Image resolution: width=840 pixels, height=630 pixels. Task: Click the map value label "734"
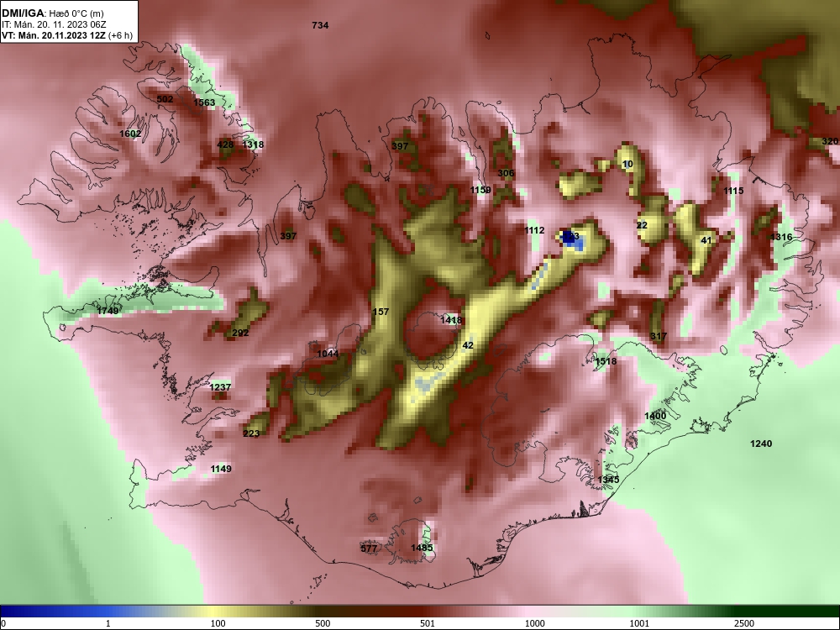pos(320,25)
